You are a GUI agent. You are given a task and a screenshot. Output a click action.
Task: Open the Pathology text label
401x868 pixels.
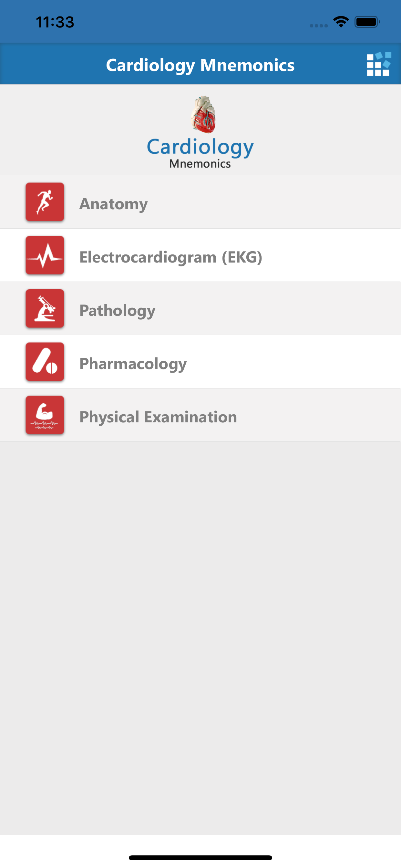[117, 310]
